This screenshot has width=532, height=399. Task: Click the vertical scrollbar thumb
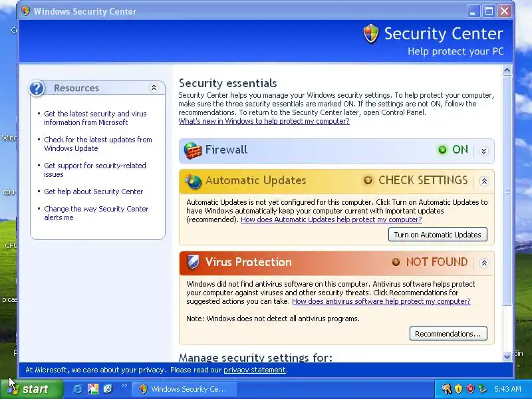(507, 191)
